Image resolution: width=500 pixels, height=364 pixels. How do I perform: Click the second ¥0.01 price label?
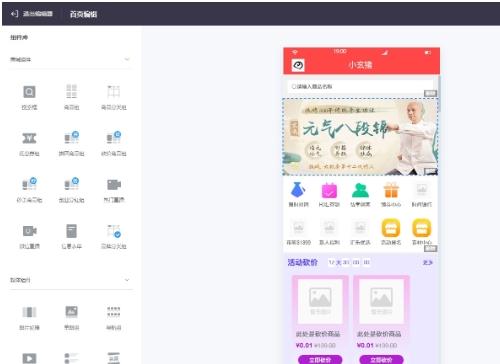click(365, 345)
